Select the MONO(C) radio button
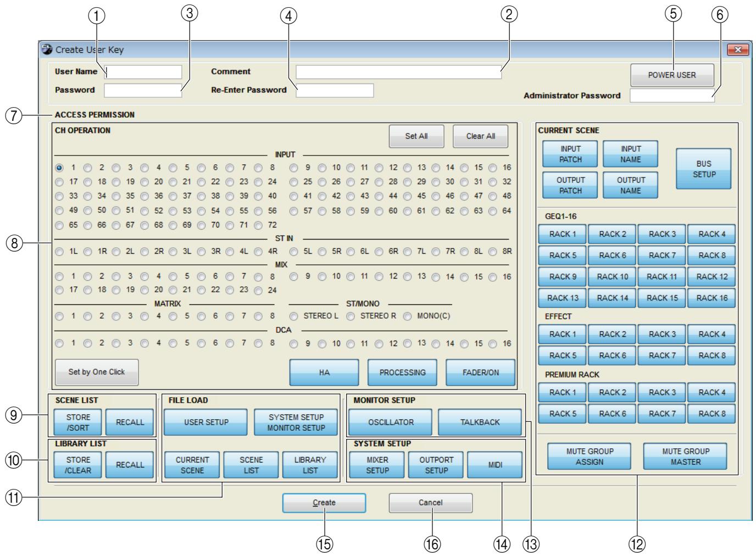Screen dimensions: 756x556 [x=407, y=316]
